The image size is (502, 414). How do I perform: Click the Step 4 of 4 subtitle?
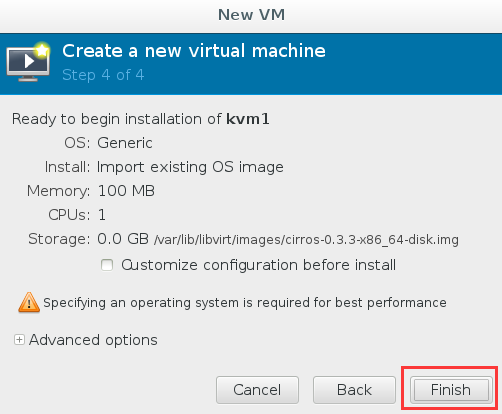pyautogui.click(x=103, y=75)
